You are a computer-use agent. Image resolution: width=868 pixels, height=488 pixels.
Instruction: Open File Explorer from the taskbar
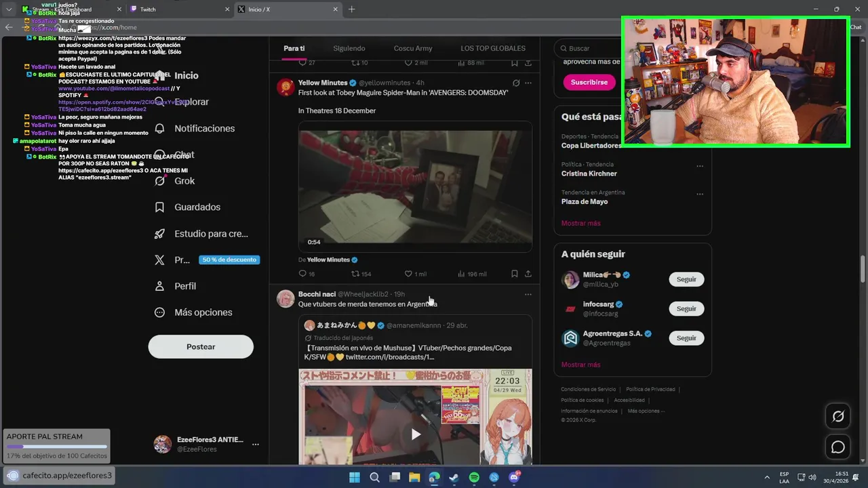414,477
